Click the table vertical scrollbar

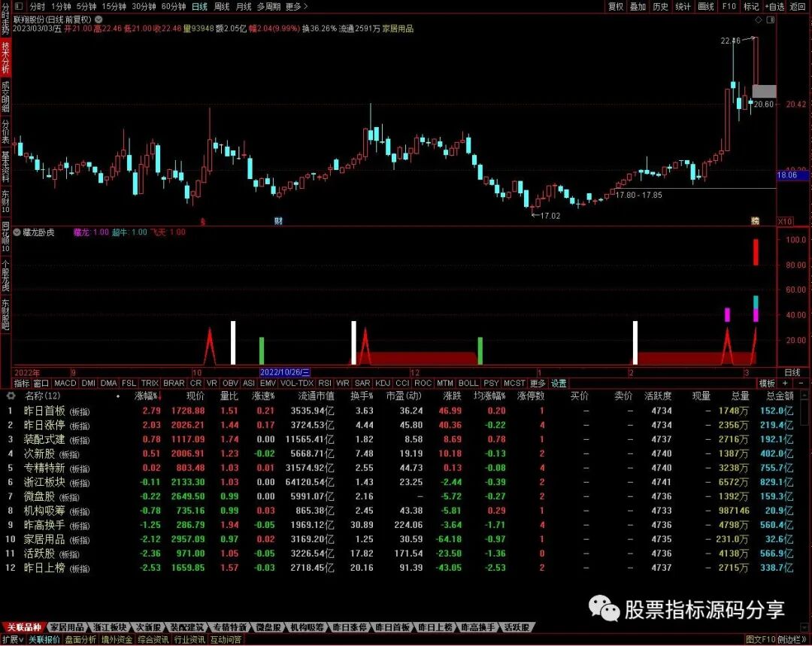[x=804, y=511]
